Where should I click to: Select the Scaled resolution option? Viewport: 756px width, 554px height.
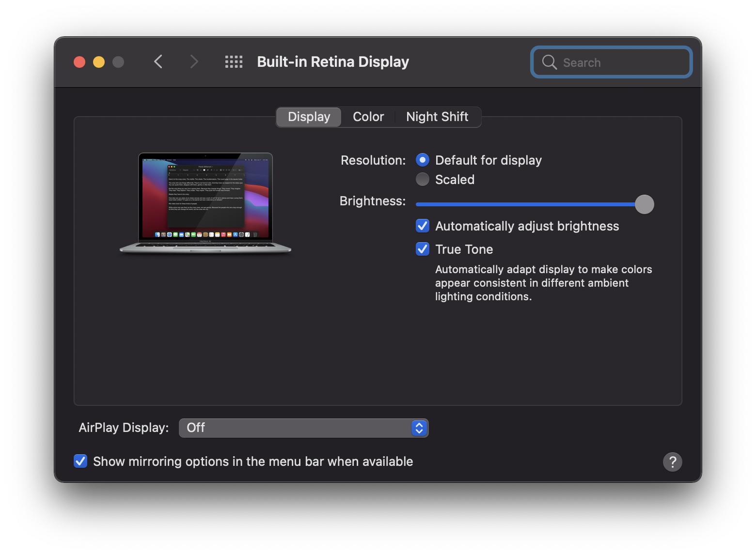click(x=423, y=180)
